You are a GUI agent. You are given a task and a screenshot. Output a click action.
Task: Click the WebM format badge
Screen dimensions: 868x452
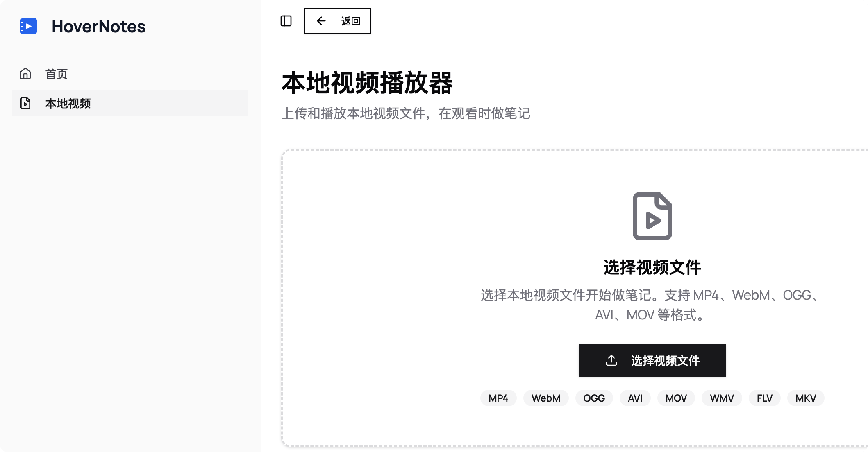[545, 398]
